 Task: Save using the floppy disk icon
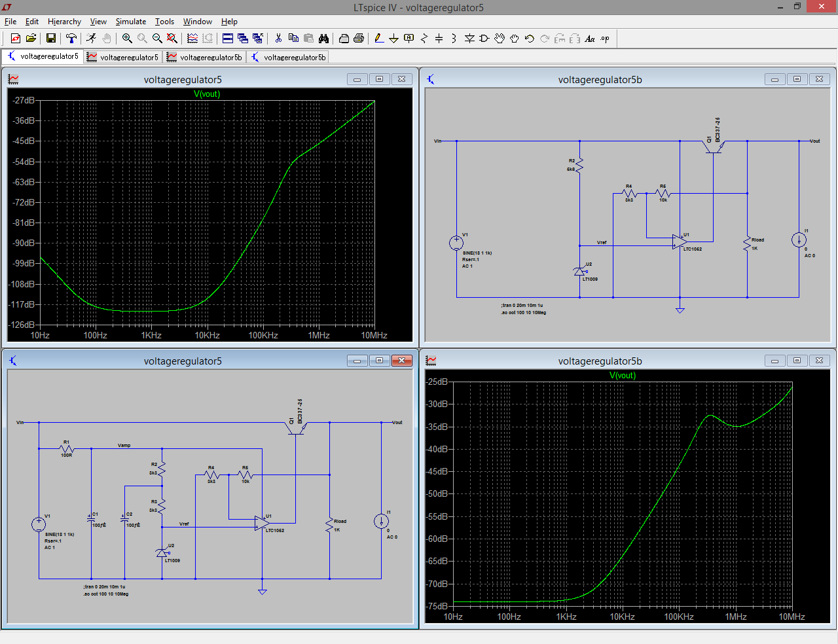pos(50,39)
